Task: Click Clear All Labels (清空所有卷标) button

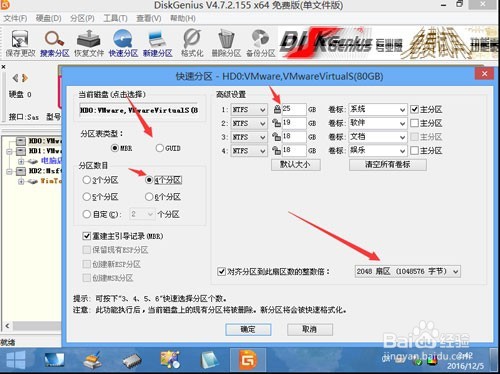Action: click(x=388, y=165)
